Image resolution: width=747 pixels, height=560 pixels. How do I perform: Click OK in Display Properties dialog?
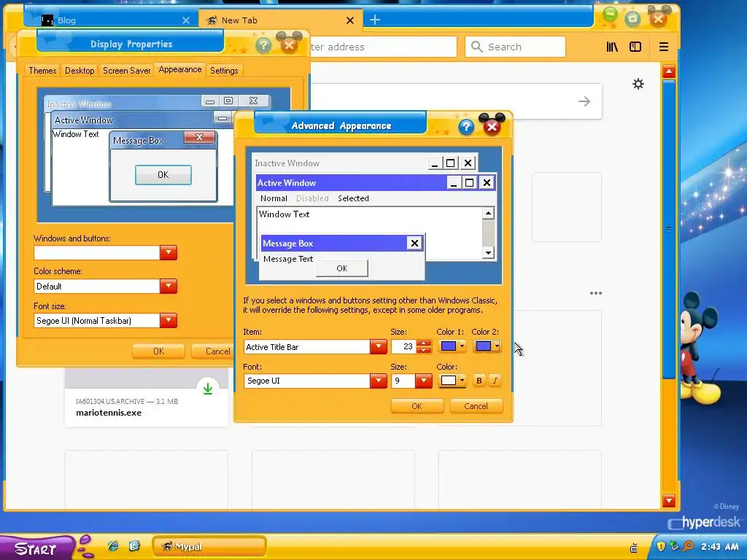tap(158, 351)
